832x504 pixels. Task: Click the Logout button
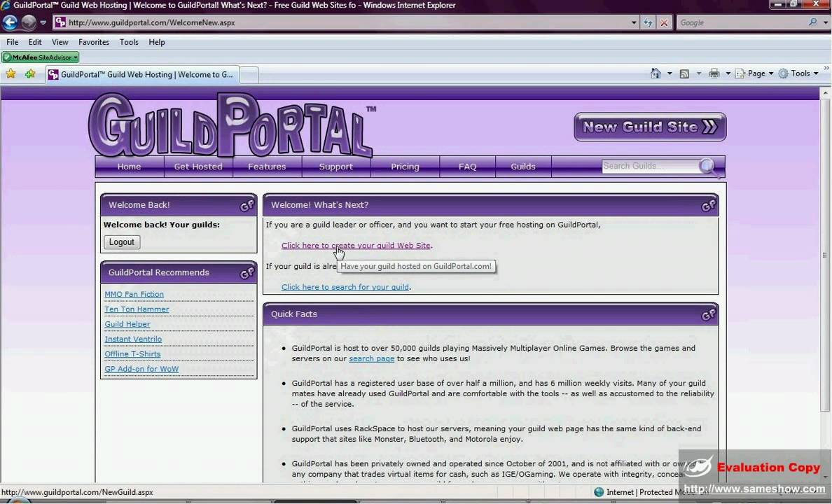coord(122,242)
